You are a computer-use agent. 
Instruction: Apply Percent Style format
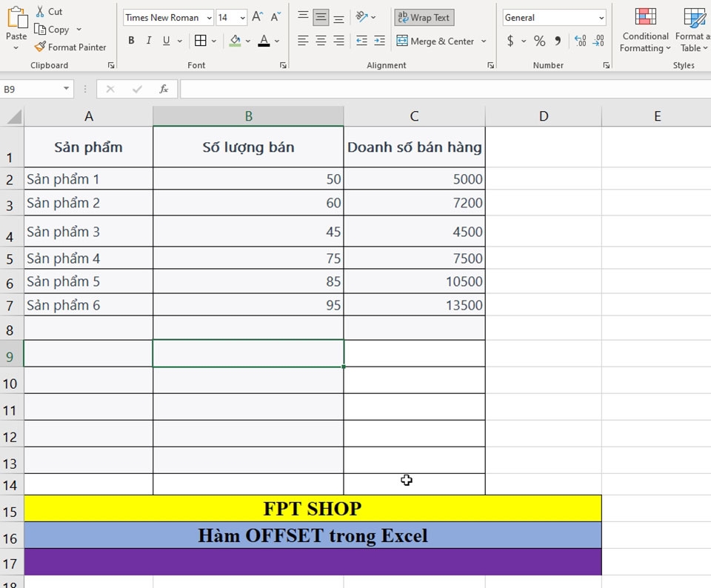tap(539, 41)
